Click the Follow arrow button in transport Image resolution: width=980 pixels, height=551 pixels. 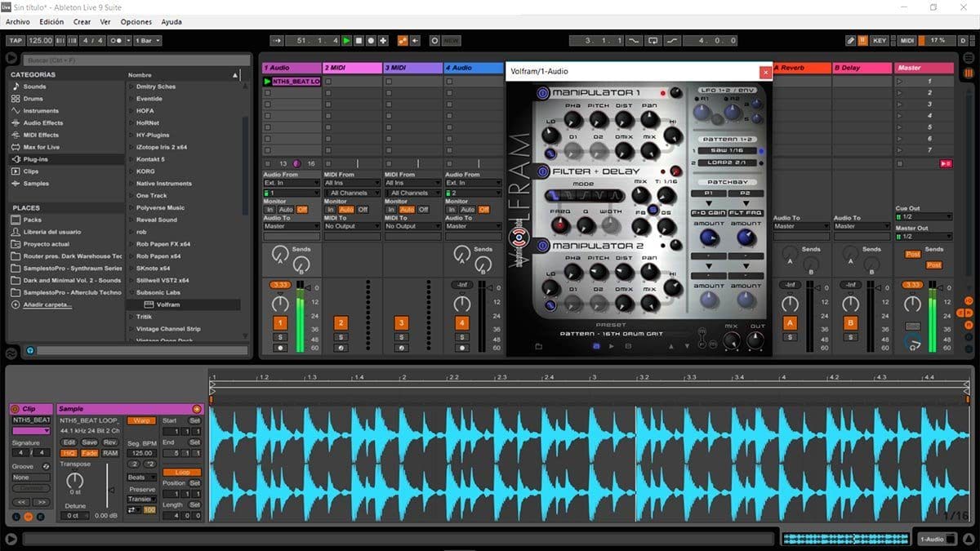coord(276,40)
